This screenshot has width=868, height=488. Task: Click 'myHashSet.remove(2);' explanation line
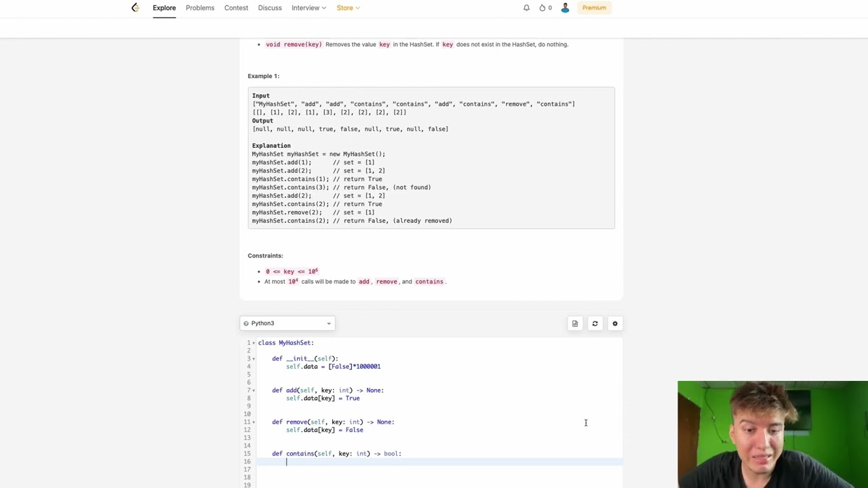(x=287, y=212)
